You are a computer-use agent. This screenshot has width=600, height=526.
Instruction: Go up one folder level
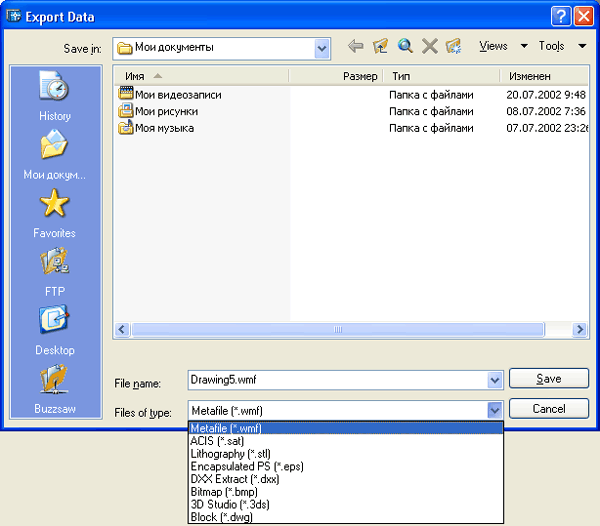coord(380,46)
